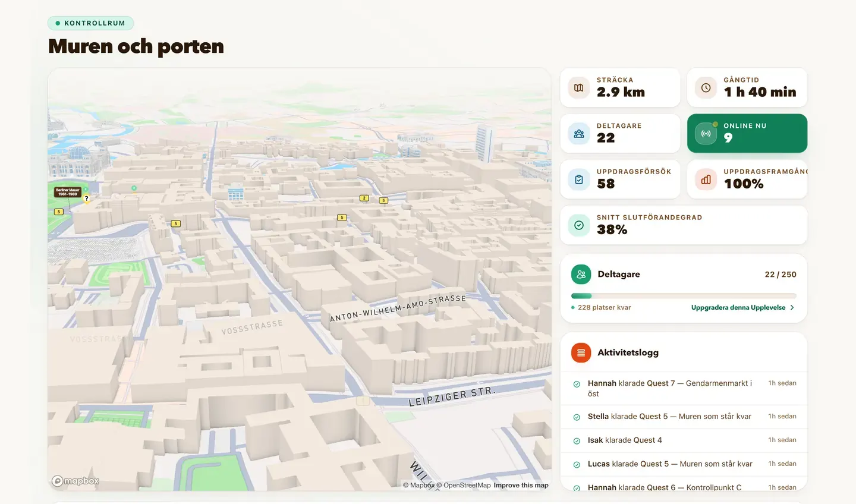Click the check icon on Hannah's Quest 7 entry
This screenshot has height=504, width=856.
[577, 384]
